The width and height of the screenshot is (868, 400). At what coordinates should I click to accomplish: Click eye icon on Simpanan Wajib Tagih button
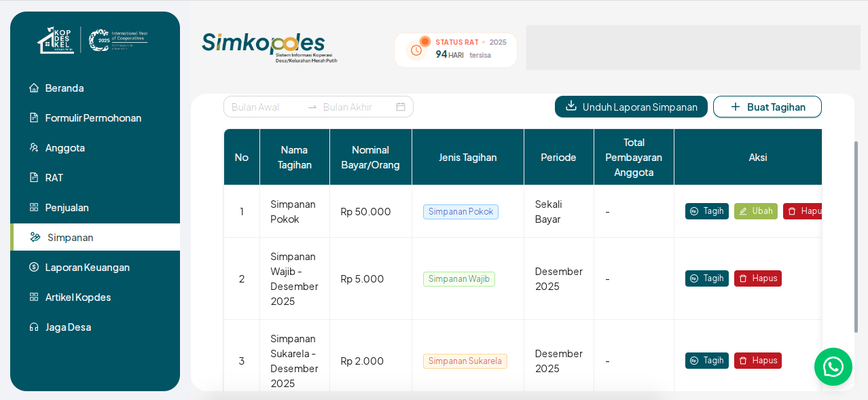coord(693,278)
